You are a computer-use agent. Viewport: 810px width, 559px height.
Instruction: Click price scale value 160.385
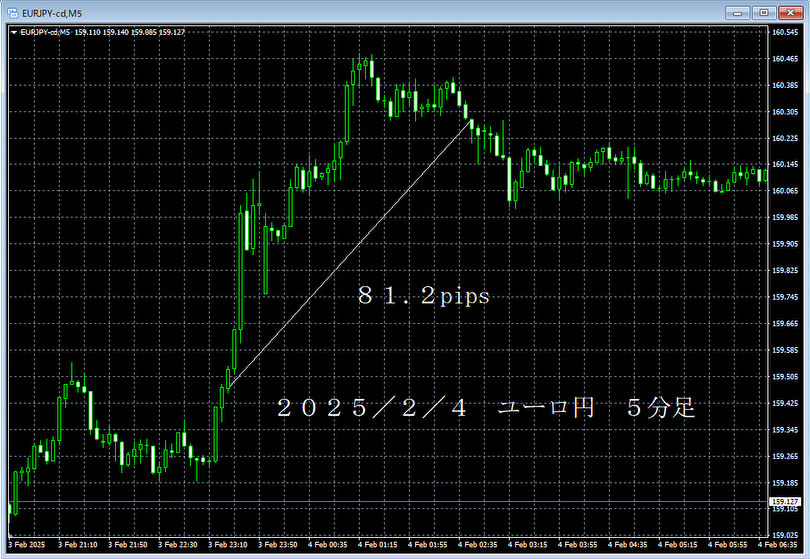pos(785,85)
